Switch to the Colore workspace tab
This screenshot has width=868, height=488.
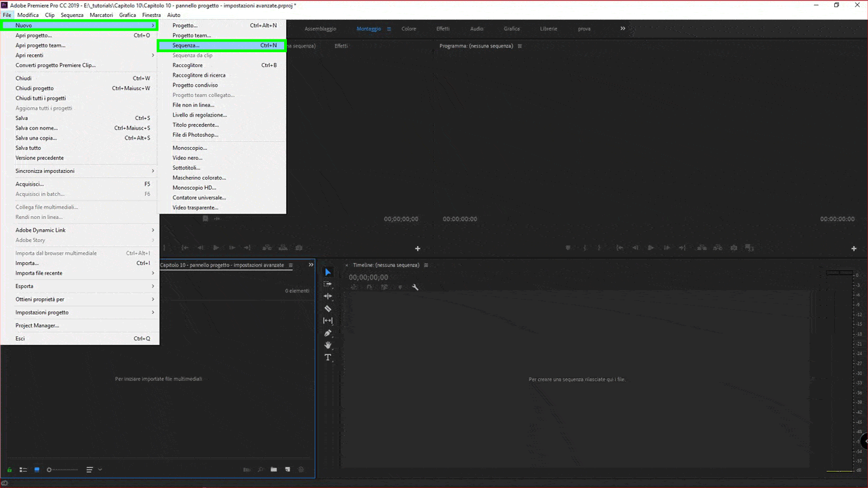[x=408, y=28]
